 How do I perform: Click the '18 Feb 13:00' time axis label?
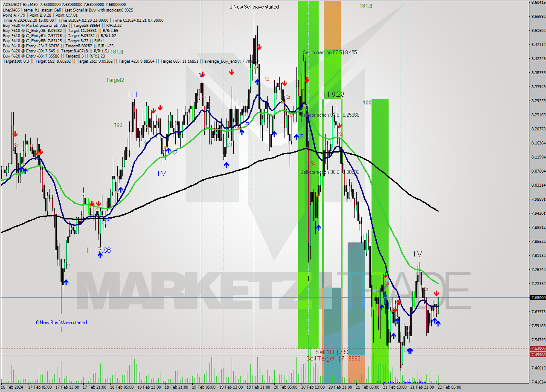coord(149,387)
